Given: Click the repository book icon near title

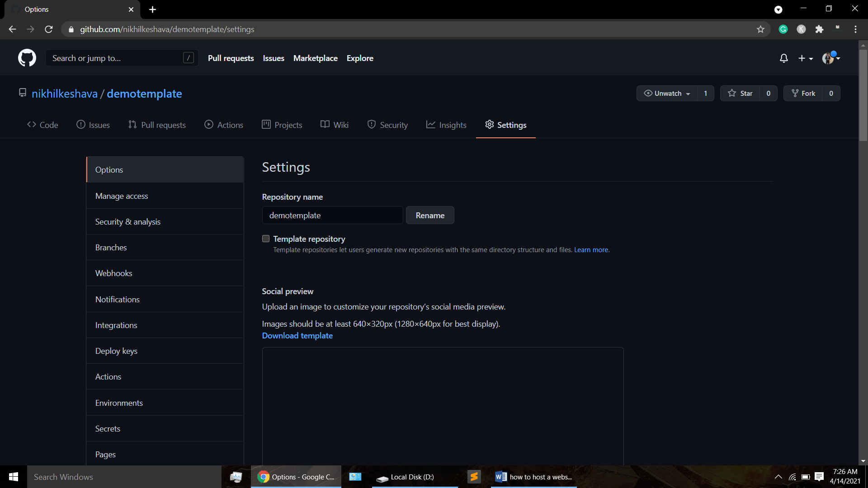Looking at the screenshot, I should (22, 93).
